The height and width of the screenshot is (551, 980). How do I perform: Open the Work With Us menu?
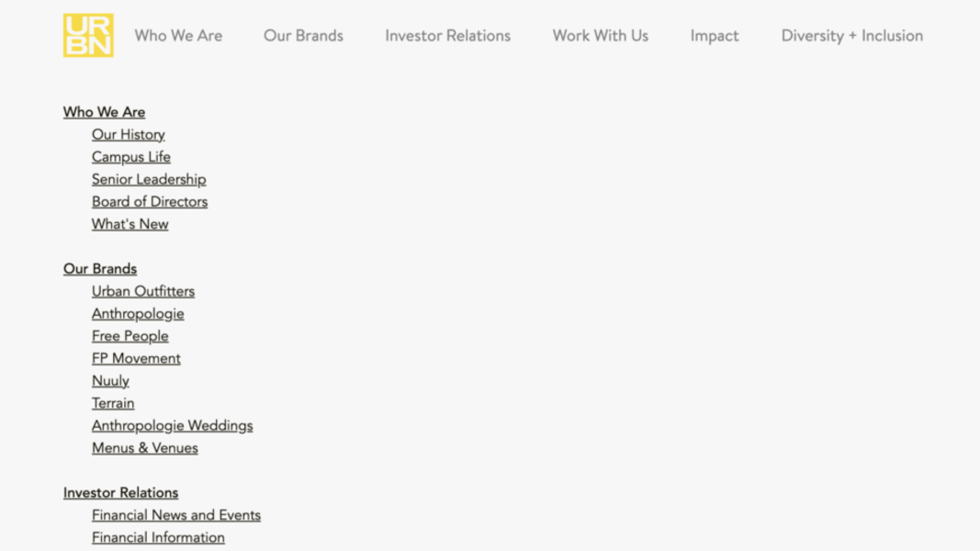coord(600,36)
